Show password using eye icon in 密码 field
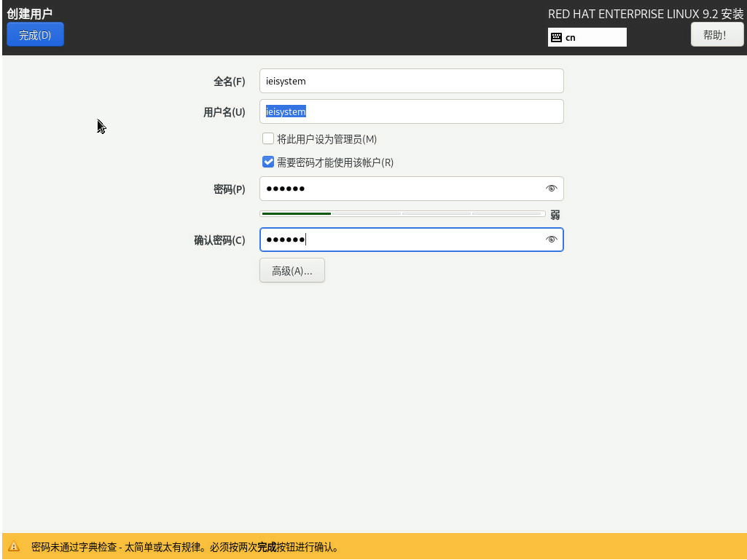The height and width of the screenshot is (560, 747). (551, 189)
